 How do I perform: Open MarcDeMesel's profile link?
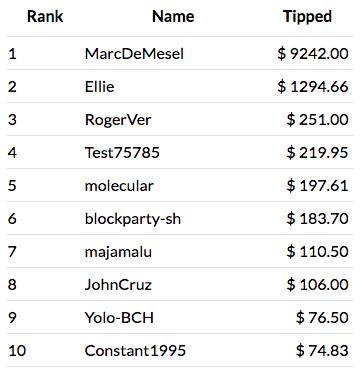[134, 53]
